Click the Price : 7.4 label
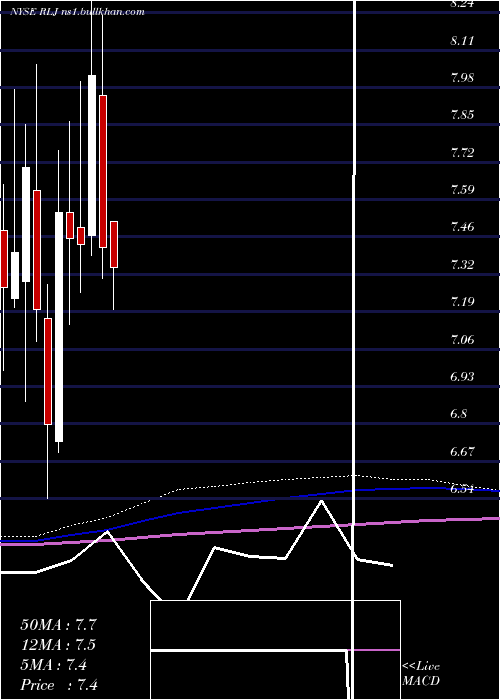 click(x=59, y=685)
